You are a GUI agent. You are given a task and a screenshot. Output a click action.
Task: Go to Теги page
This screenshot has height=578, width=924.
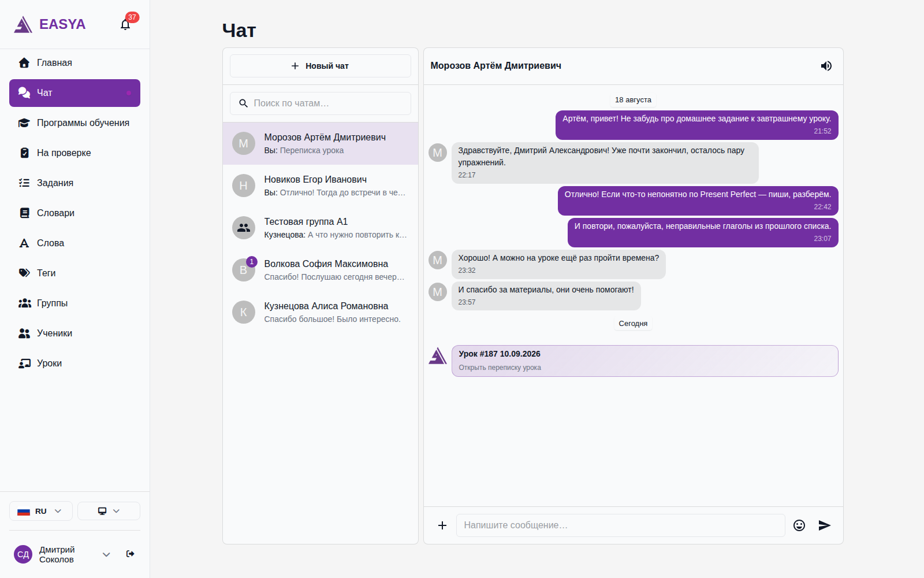[74, 273]
